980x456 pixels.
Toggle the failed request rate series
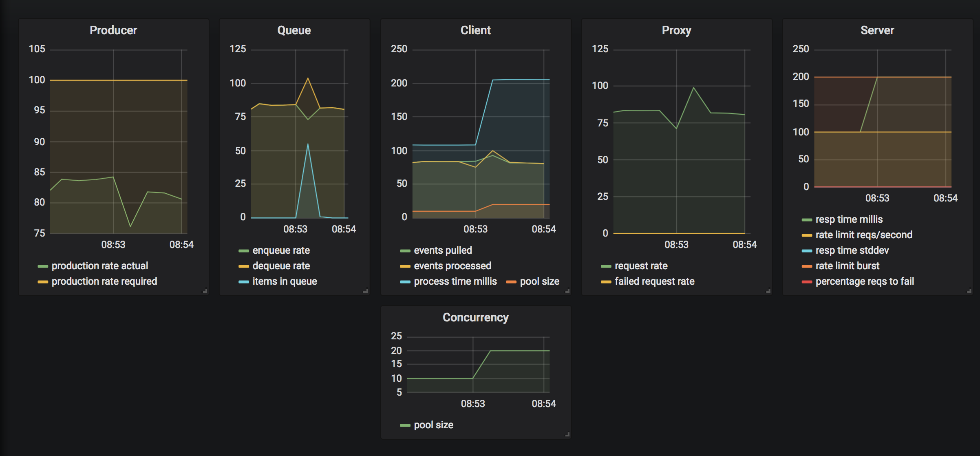coord(654,281)
